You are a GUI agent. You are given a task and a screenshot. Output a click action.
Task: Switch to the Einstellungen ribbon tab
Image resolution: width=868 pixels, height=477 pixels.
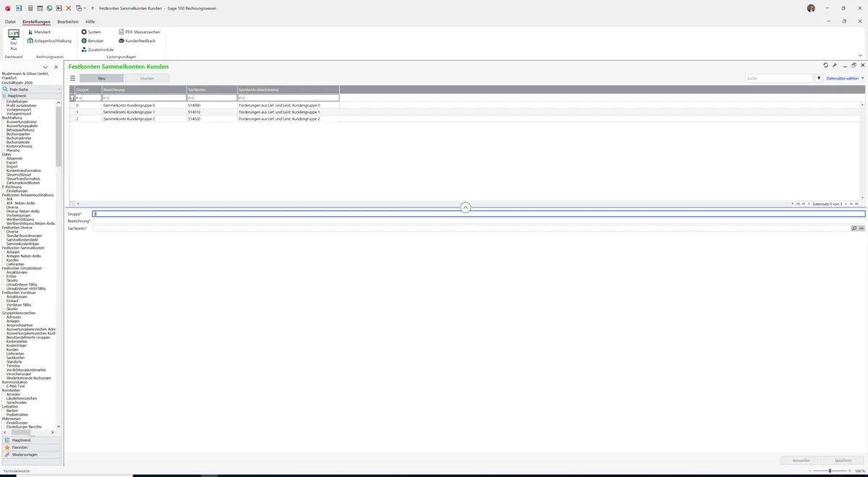(x=36, y=22)
